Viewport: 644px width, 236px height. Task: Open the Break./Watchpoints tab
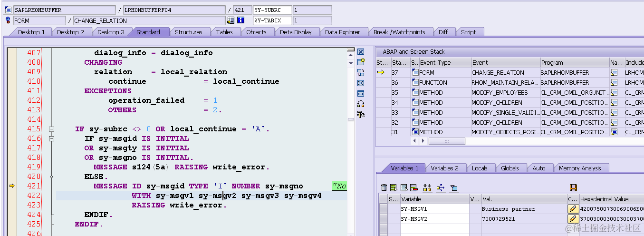click(x=399, y=32)
